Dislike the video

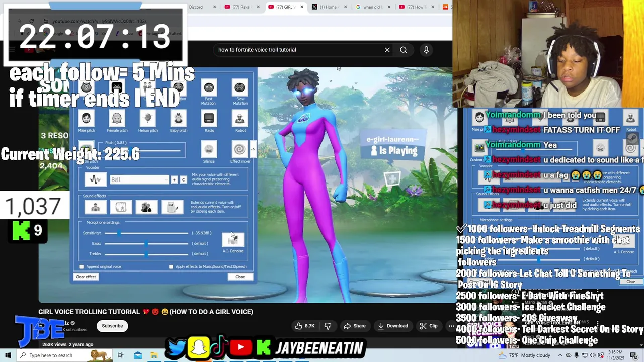pos(328,326)
